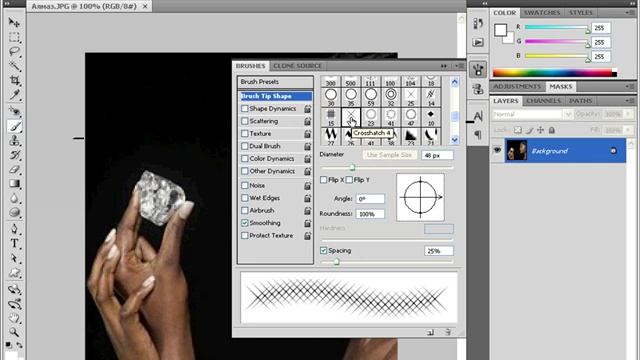Select the Hand tool
This screenshot has width=640, height=360.
coord(14,318)
